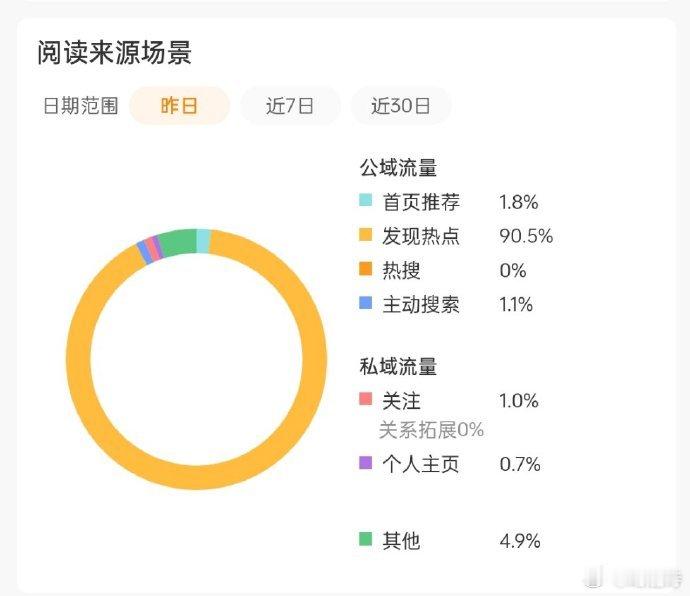Screen dimensions: 690x596
Task: Click the blue 主动搜索 legend swatch
Action: [365, 302]
